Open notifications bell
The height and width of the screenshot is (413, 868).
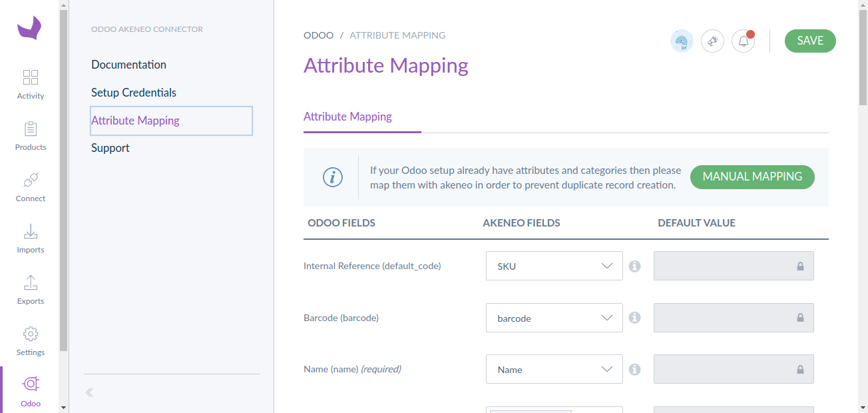pyautogui.click(x=743, y=41)
